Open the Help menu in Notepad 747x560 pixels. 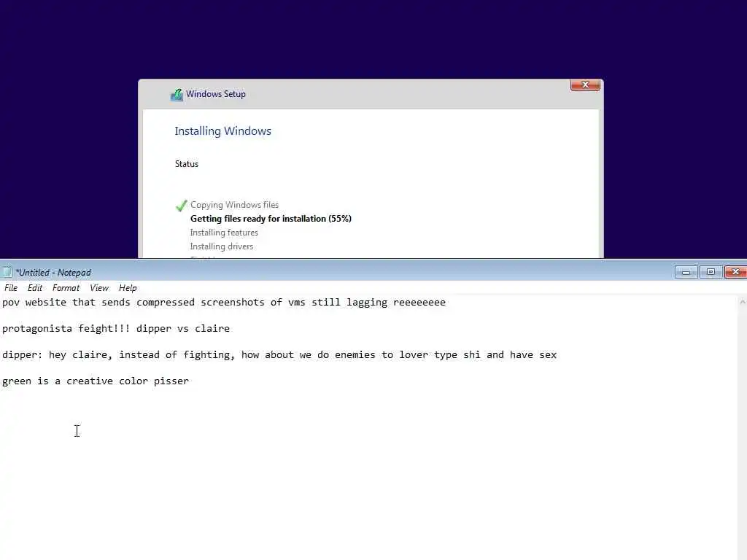(x=128, y=287)
